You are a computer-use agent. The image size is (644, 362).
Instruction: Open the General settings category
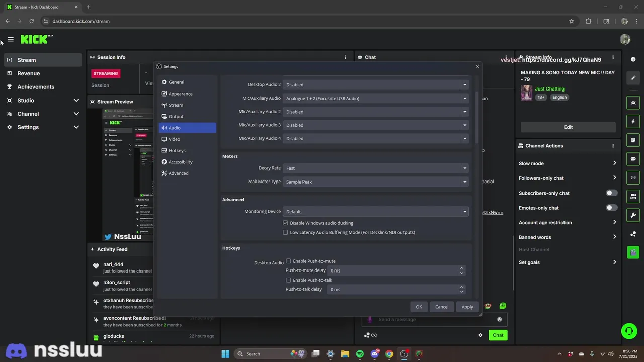(x=187, y=82)
